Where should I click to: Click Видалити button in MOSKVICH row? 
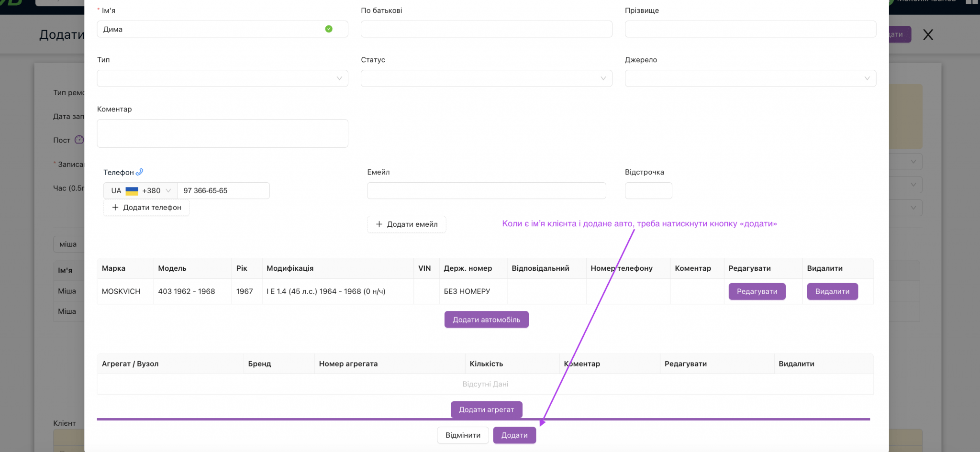[x=833, y=291]
